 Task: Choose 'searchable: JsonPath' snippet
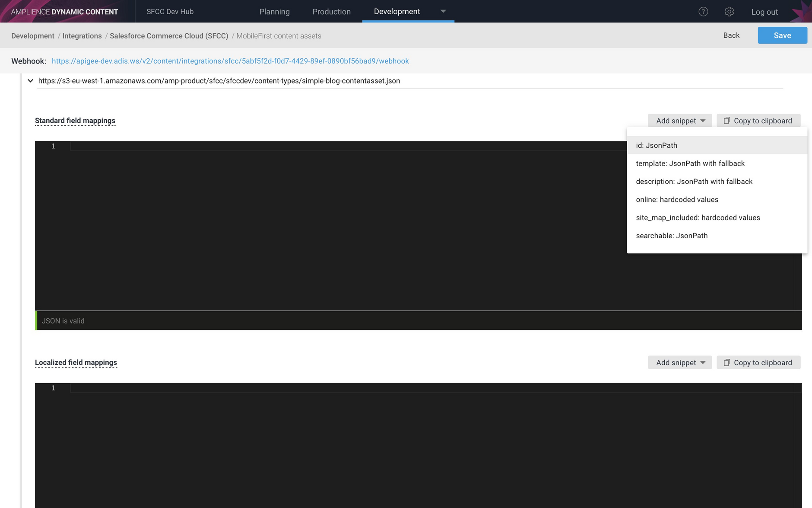point(717,236)
